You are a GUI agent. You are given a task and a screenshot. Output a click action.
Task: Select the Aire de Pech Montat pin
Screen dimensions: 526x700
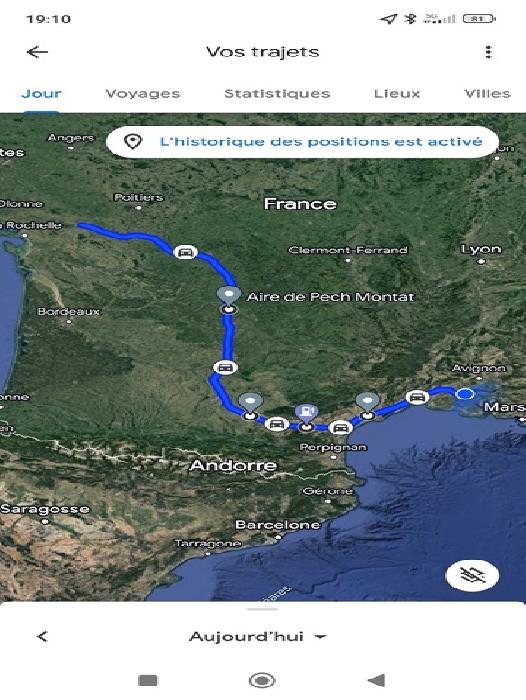click(229, 296)
